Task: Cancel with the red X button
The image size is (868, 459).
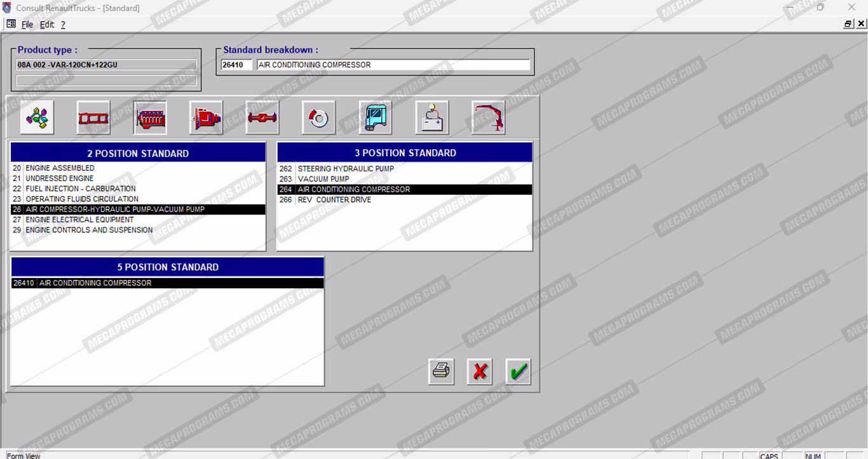Action: pos(480,371)
